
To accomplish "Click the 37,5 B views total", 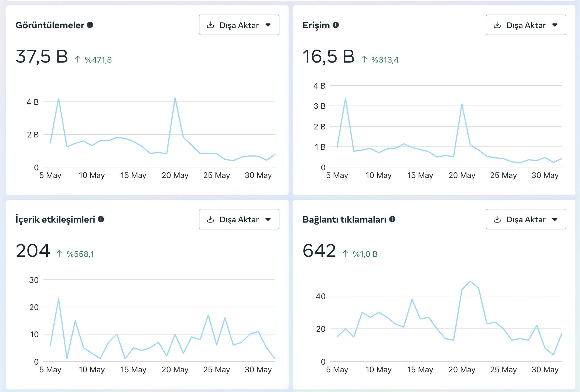I will point(42,56).
